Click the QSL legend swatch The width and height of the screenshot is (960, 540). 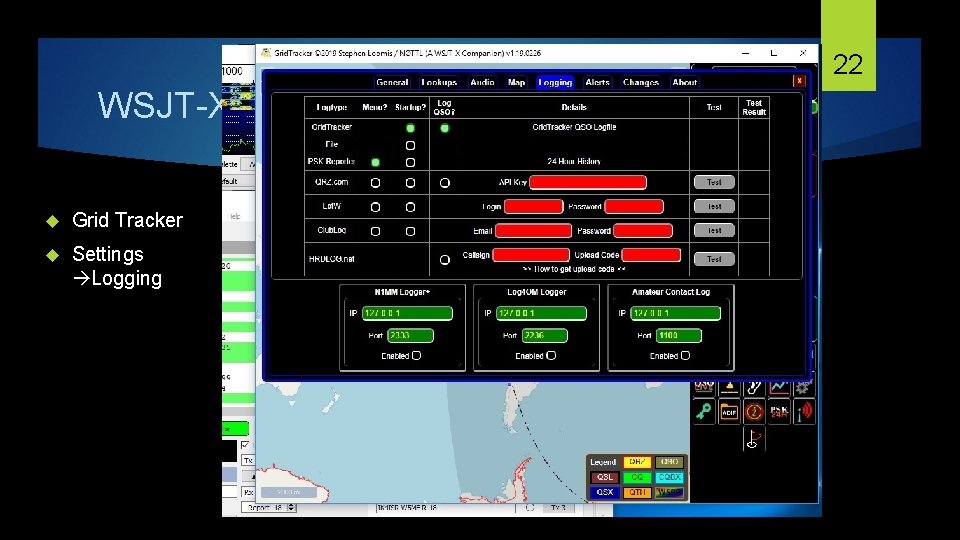coord(605,477)
